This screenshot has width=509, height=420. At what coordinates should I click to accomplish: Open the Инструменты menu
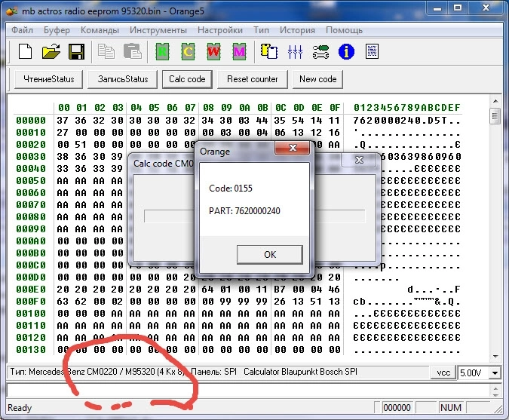[x=158, y=30]
